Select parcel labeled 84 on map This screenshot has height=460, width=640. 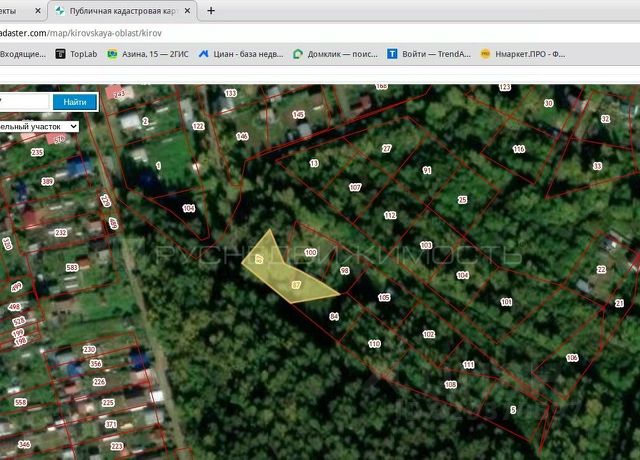pyautogui.click(x=334, y=316)
